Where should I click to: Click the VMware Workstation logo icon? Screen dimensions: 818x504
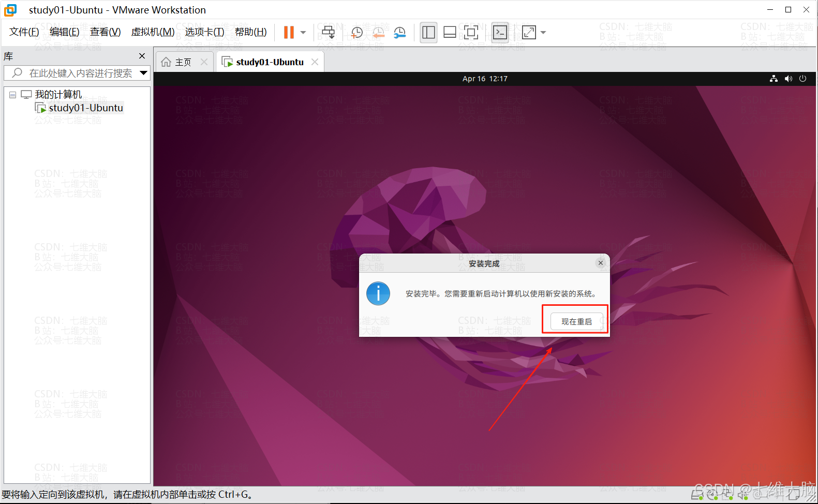pos(10,10)
